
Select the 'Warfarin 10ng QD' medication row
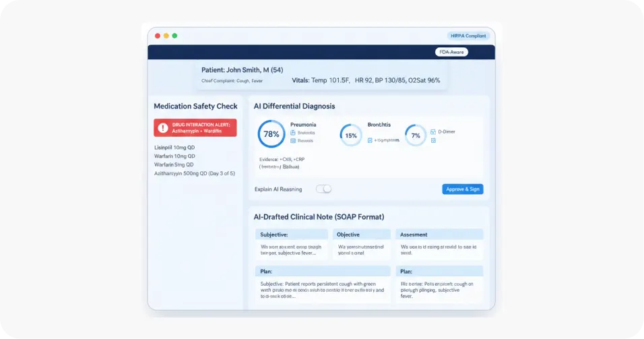[x=174, y=156]
